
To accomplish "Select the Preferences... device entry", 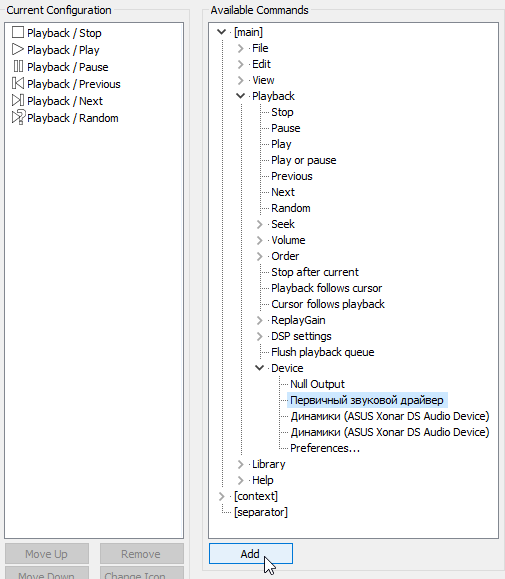I will pos(324,448).
